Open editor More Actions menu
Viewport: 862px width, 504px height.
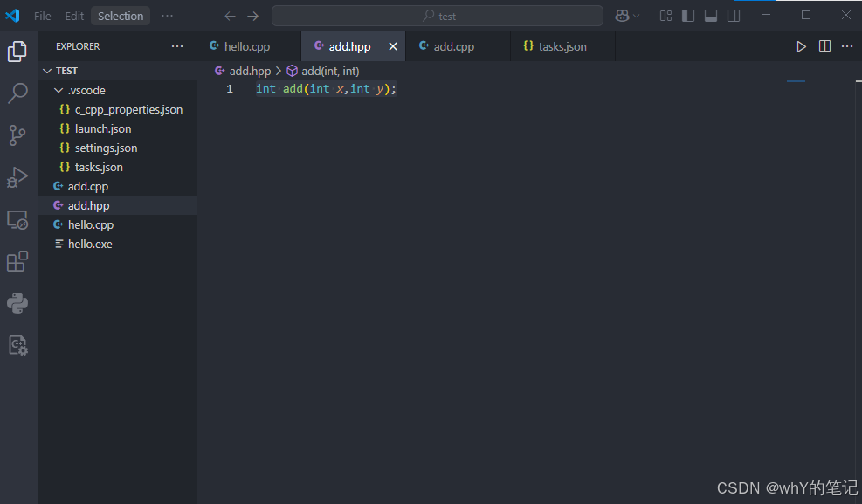tap(847, 46)
